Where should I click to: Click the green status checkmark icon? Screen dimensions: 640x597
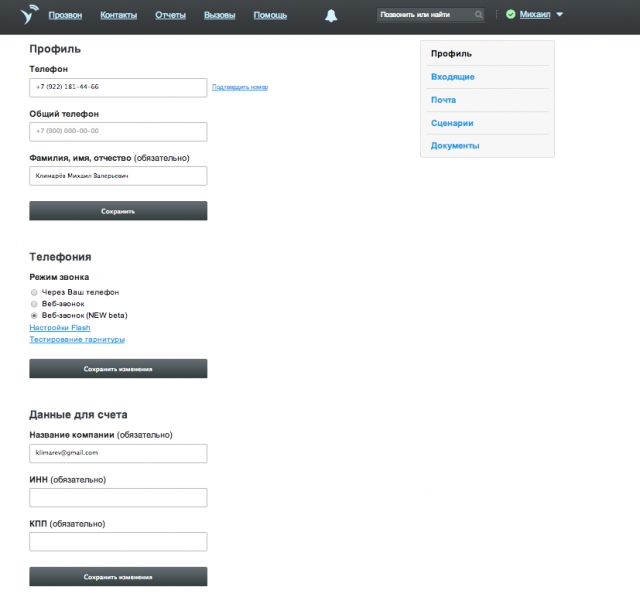point(510,14)
